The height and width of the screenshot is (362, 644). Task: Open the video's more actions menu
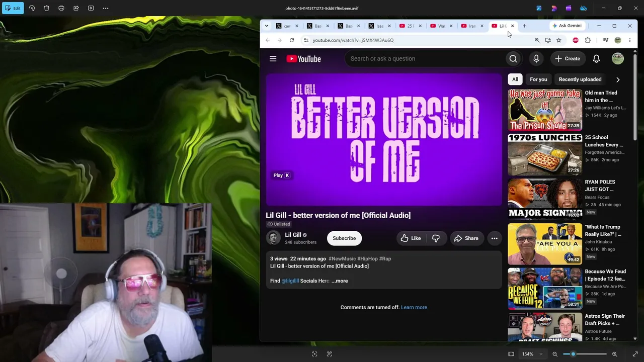point(495,238)
